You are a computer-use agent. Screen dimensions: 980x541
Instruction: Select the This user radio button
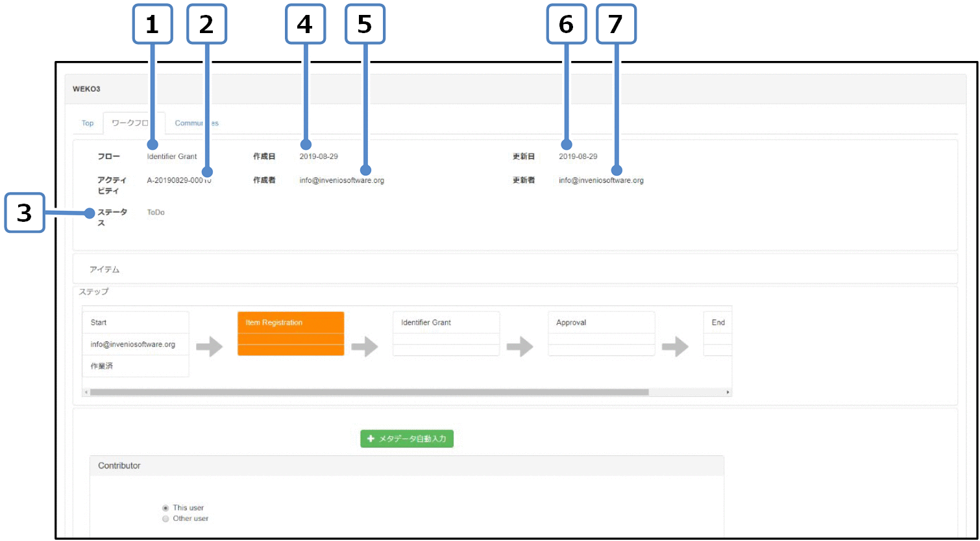point(166,508)
